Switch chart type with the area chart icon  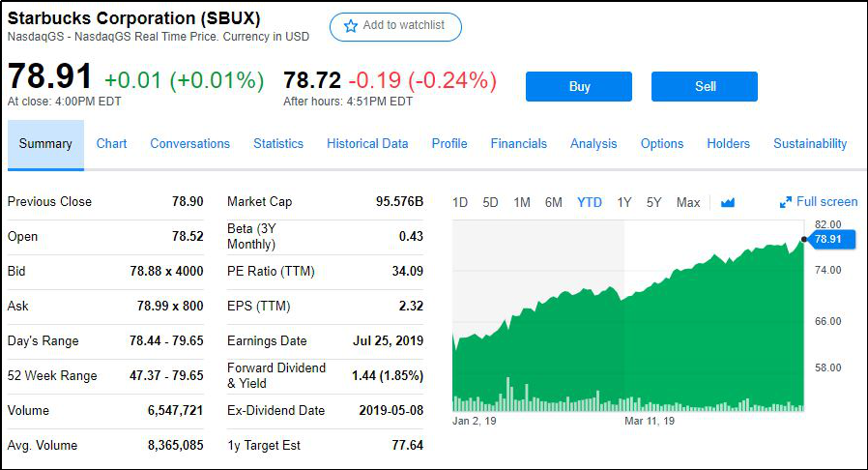[728, 202]
